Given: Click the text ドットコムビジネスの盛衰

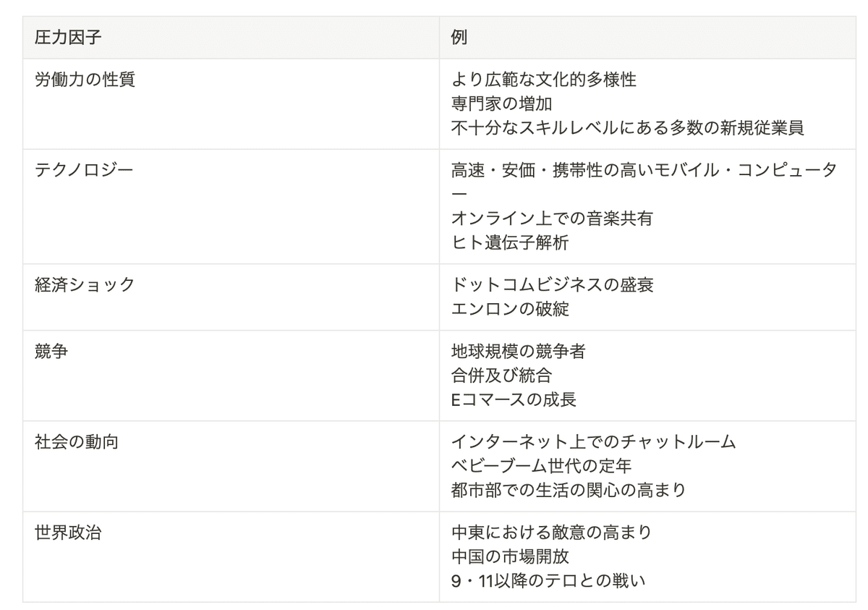Looking at the screenshot, I should [x=552, y=285].
